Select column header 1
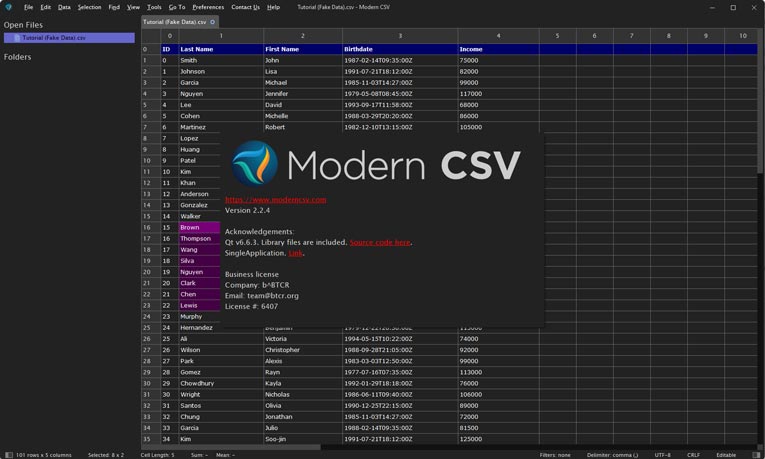 (x=221, y=36)
